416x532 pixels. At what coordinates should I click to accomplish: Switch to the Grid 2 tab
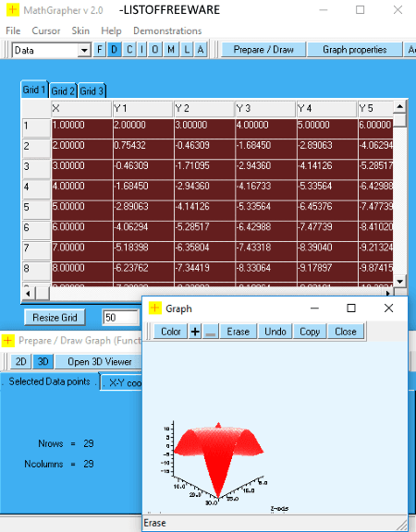pos(63,91)
